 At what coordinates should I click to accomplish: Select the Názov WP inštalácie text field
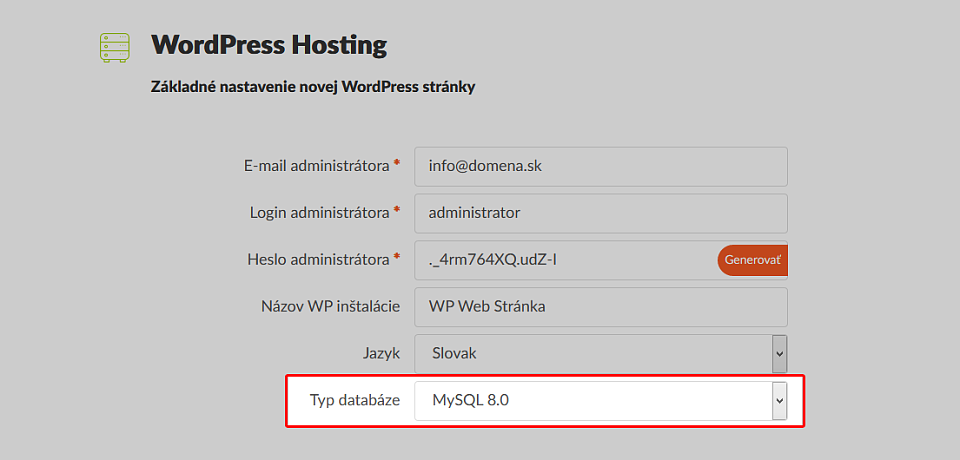click(x=601, y=307)
